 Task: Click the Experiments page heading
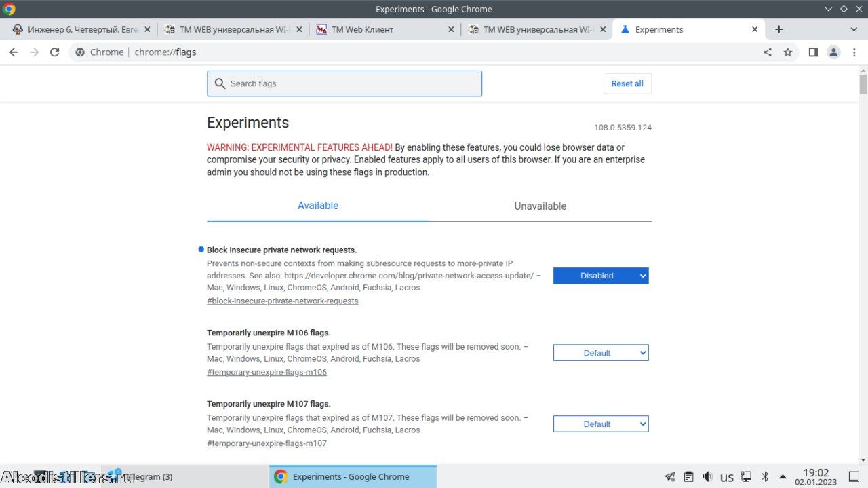tap(248, 123)
